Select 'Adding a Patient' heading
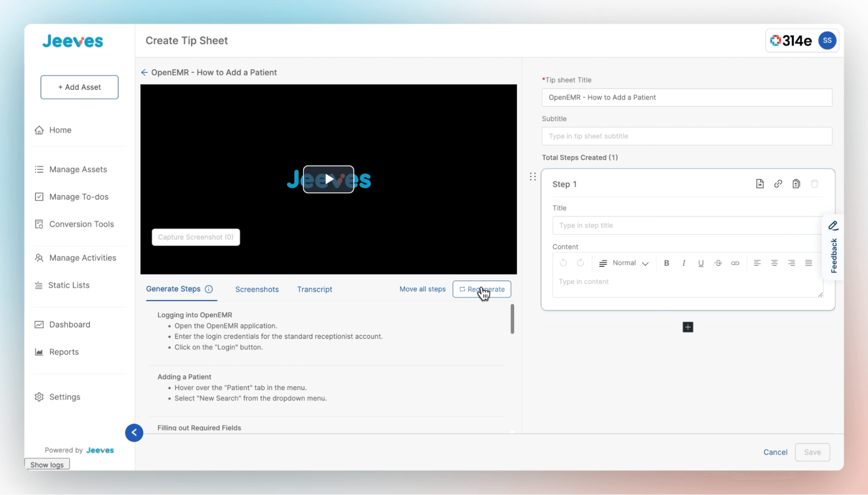 (x=184, y=377)
